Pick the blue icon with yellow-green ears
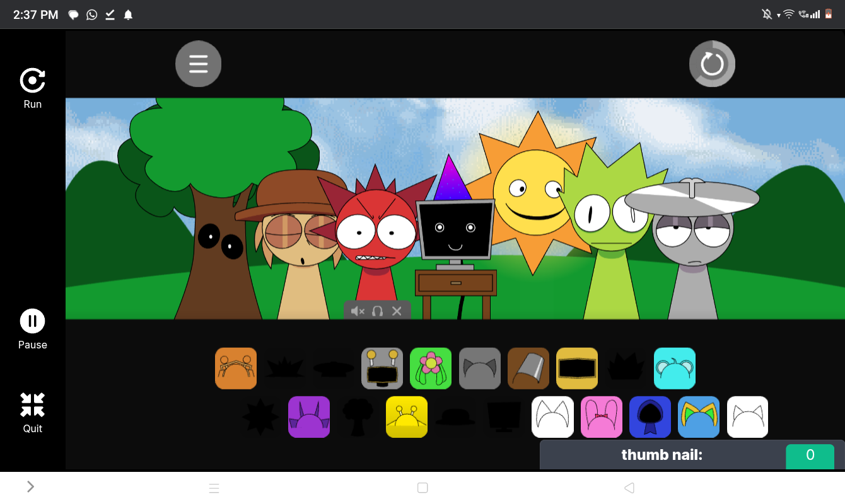Image resolution: width=845 pixels, height=504 pixels. click(x=699, y=417)
